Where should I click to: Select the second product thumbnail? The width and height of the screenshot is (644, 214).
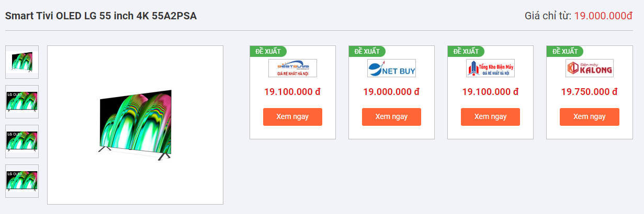pos(22,102)
